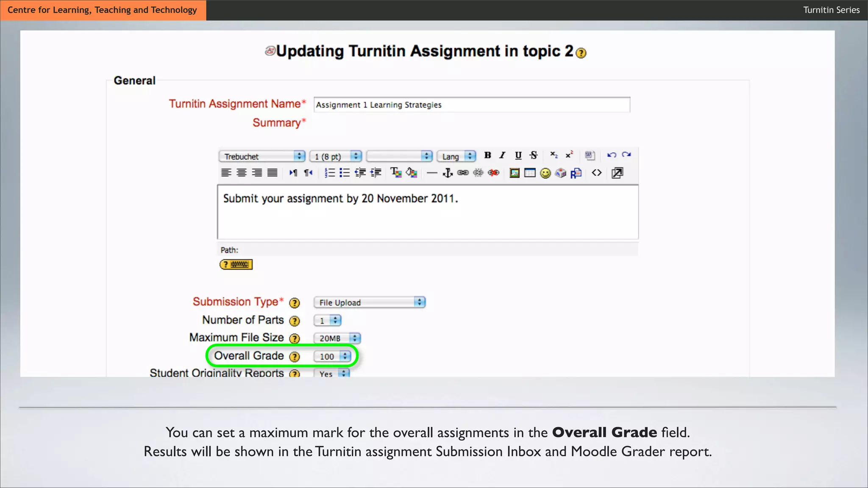Insert a web link icon
The image size is (868, 488).
click(463, 173)
